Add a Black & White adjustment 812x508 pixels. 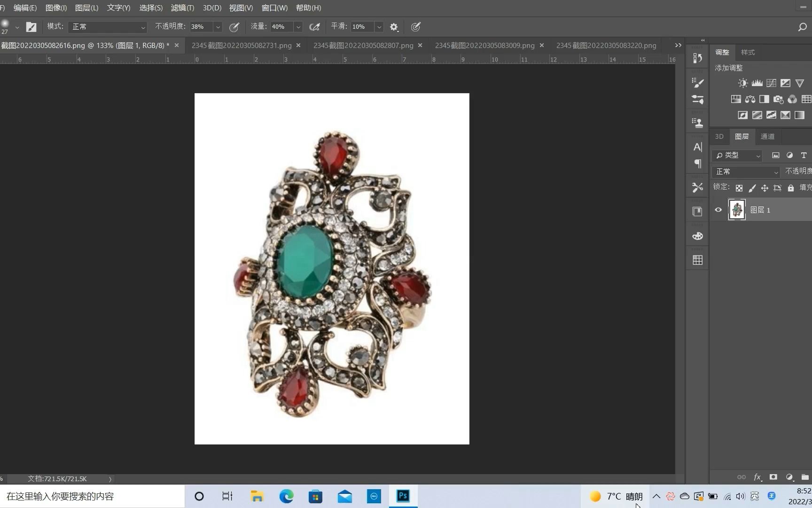point(764,99)
